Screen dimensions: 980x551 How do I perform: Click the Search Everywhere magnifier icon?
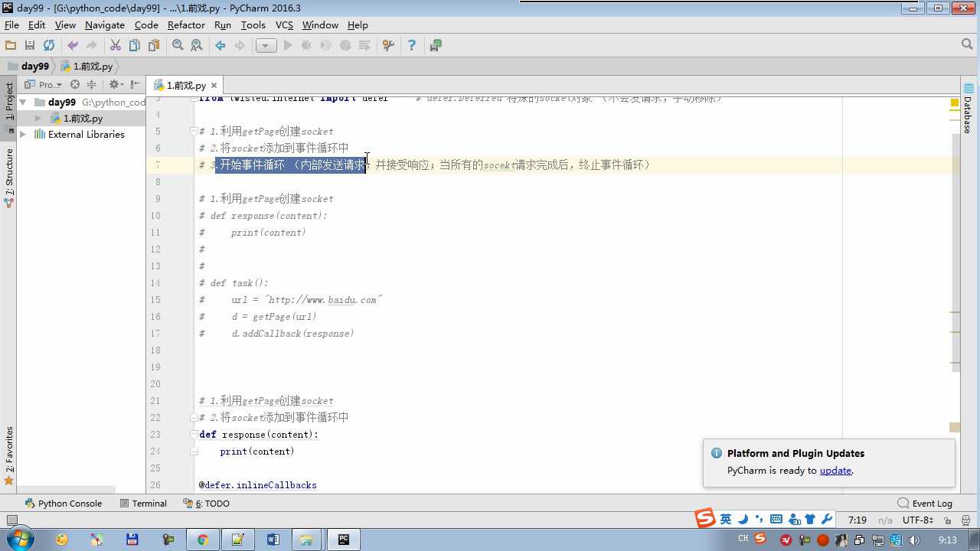(967, 45)
